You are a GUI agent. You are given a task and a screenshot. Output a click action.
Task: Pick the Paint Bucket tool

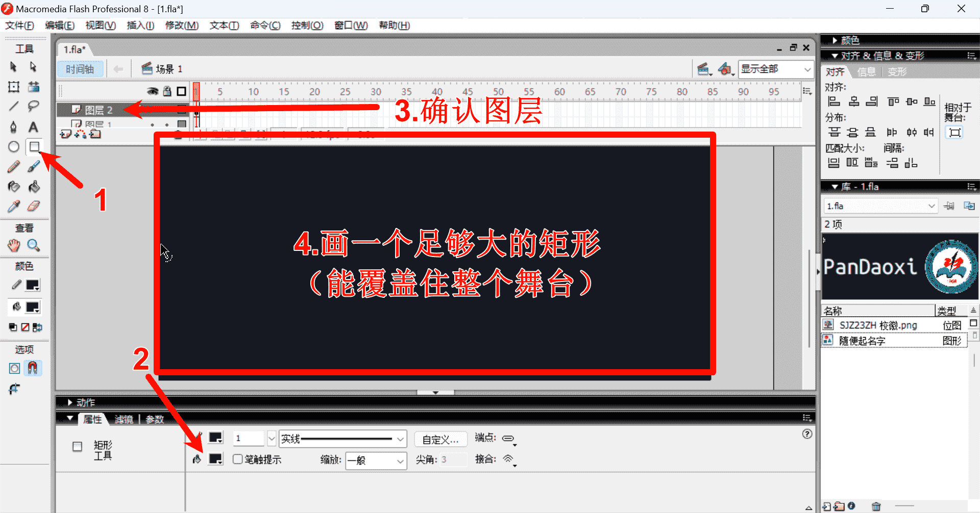click(x=34, y=187)
